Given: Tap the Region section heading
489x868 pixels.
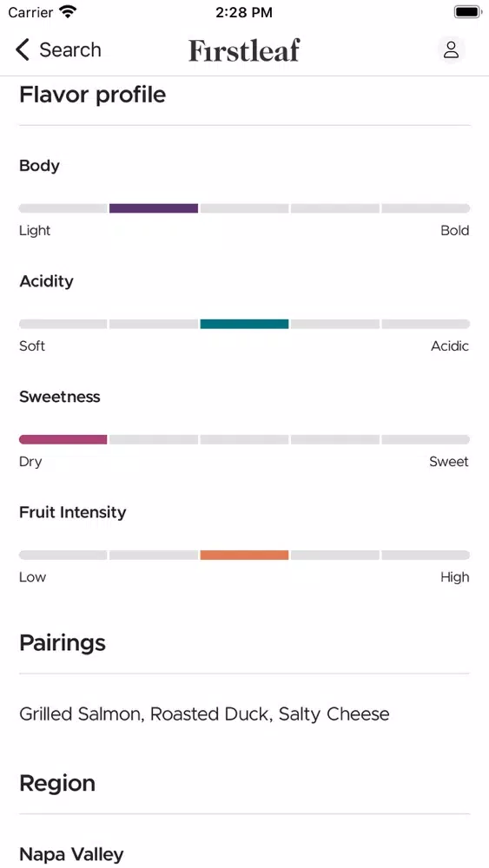Looking at the screenshot, I should [x=57, y=783].
